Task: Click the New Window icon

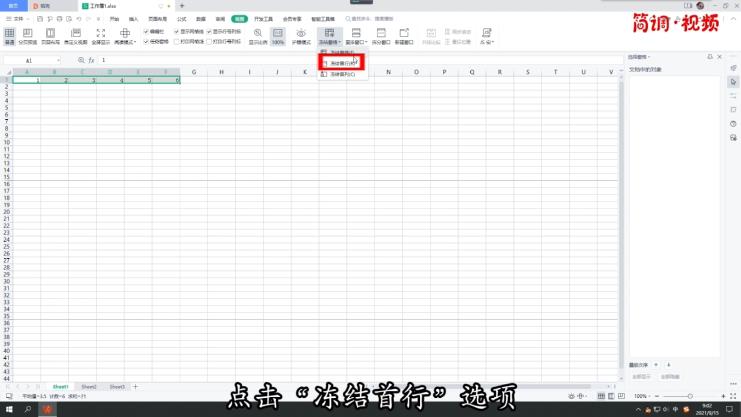Action: 405,36
